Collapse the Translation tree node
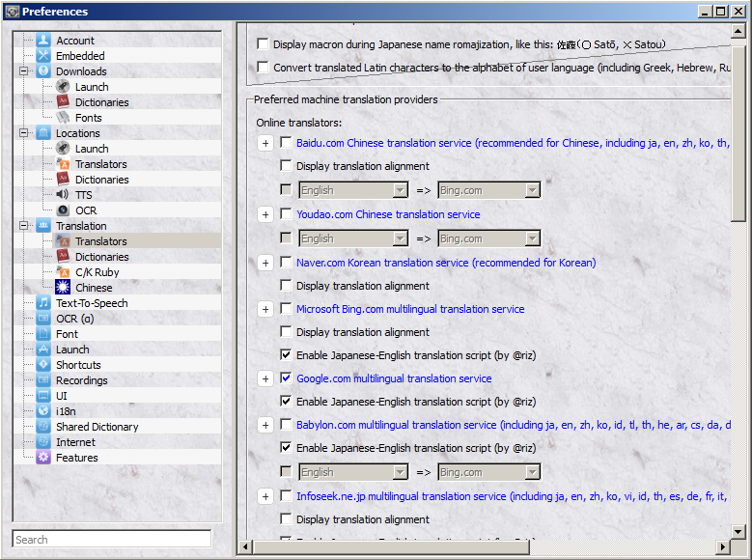 point(23,226)
